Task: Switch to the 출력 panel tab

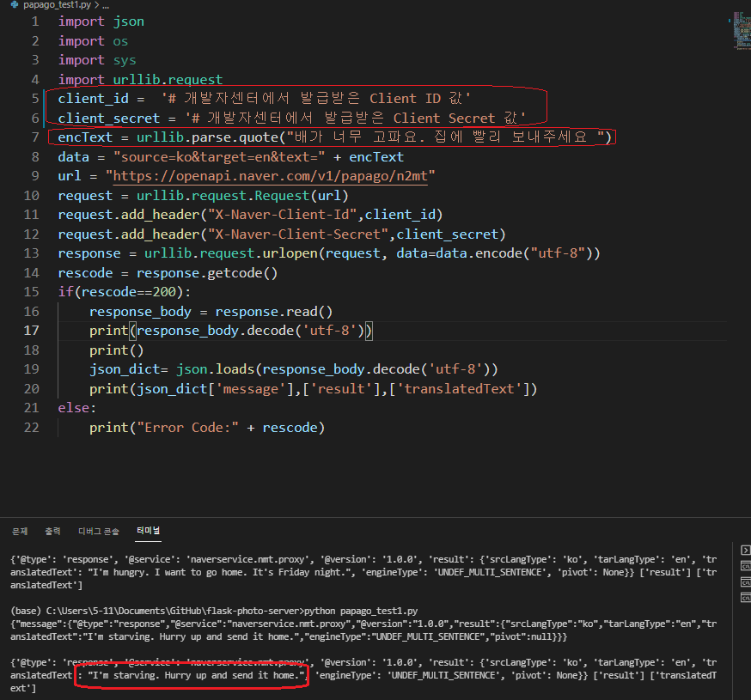Action: pos(52,531)
